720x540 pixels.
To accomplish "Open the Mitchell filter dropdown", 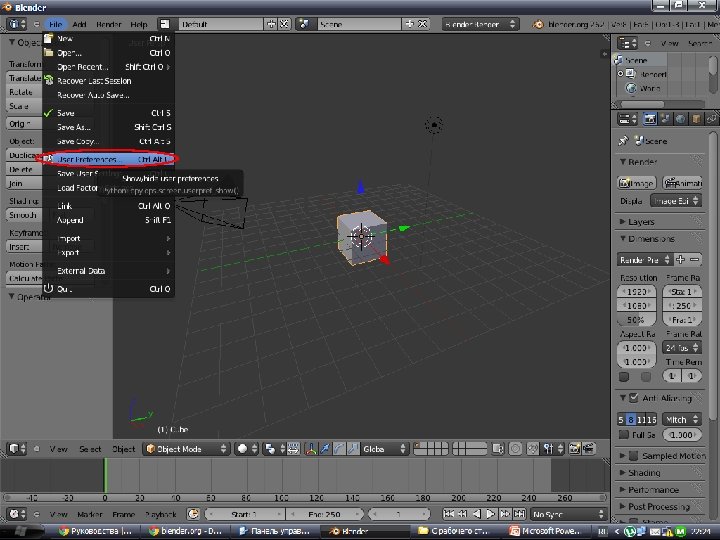I will pyautogui.click(x=682, y=420).
